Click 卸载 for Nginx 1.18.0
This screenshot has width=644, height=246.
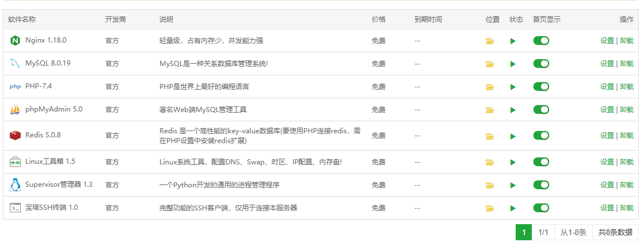click(627, 41)
